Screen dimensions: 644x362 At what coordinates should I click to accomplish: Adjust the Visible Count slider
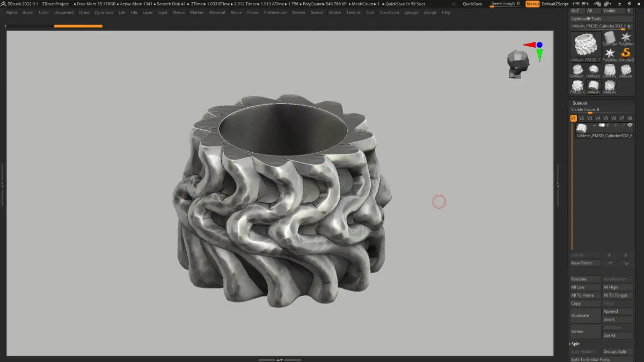pos(601,110)
